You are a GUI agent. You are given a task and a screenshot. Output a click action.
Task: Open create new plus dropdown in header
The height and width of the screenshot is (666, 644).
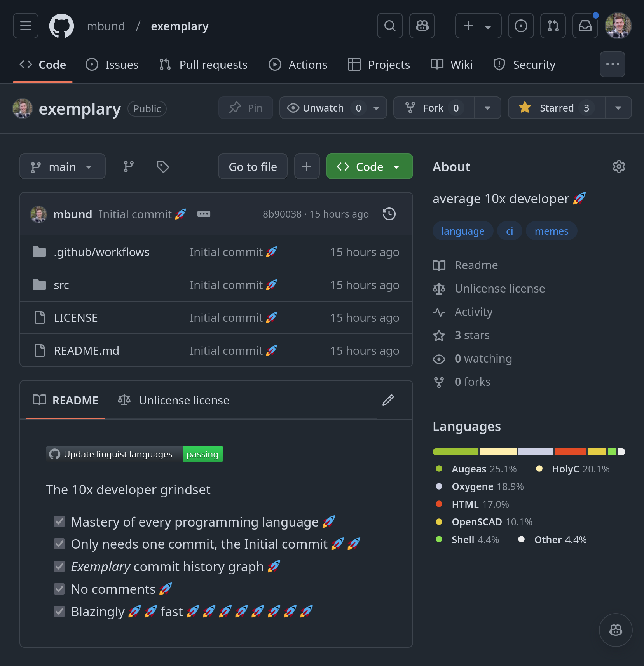(x=478, y=26)
